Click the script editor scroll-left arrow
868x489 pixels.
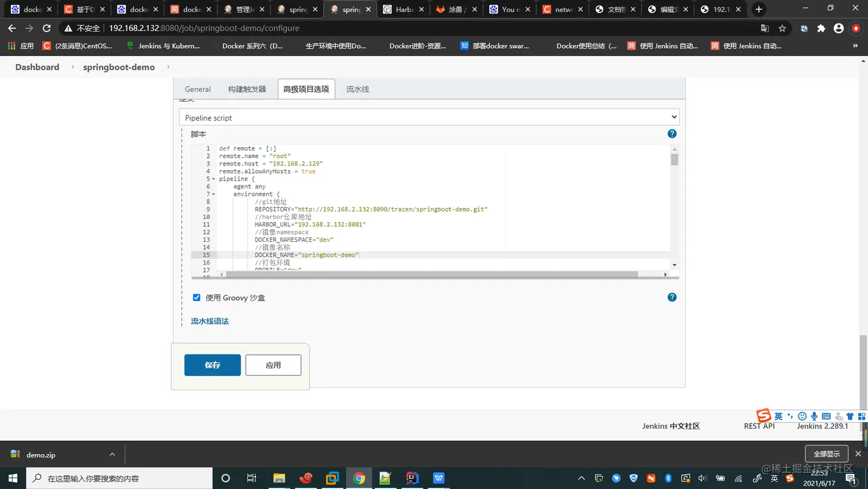coord(222,275)
